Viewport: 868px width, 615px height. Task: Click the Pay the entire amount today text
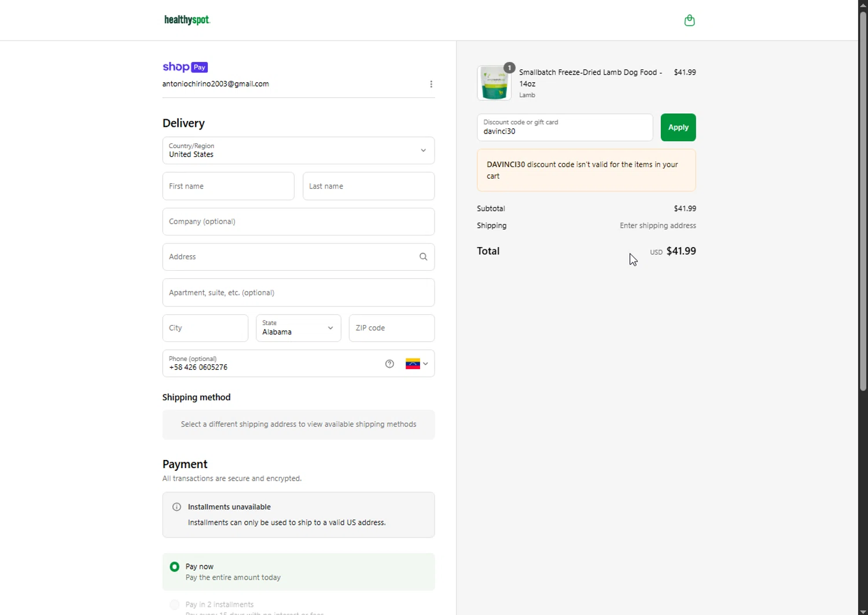pos(233,577)
